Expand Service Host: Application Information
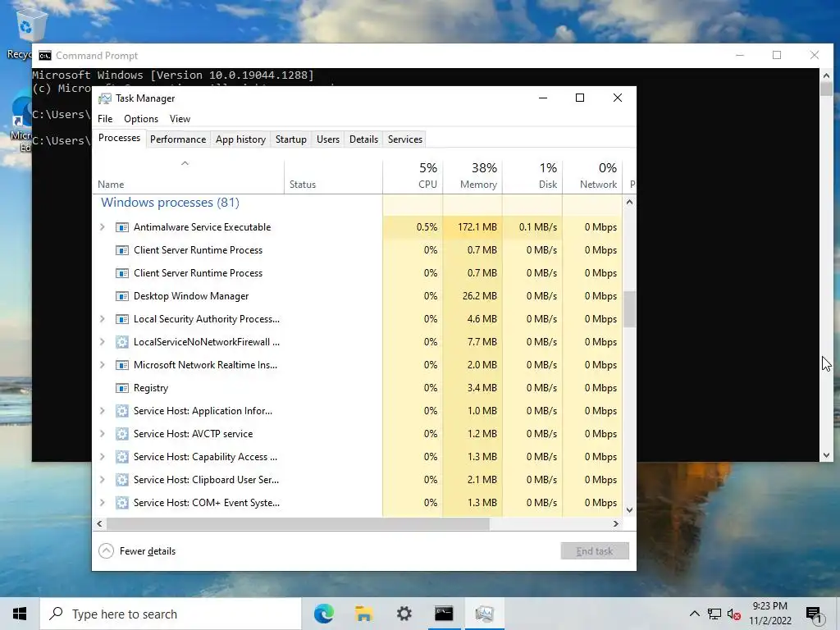Screen dimensions: 840x630 click(103, 411)
